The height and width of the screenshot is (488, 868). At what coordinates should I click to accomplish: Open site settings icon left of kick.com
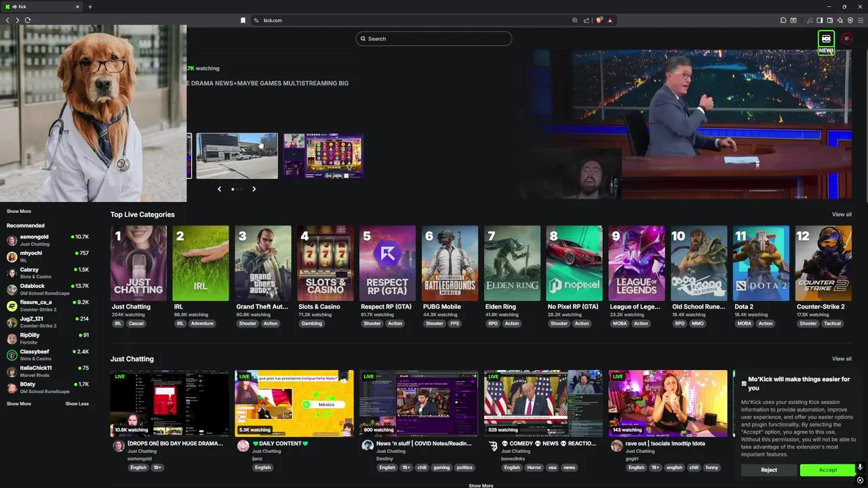pyautogui.click(x=256, y=20)
